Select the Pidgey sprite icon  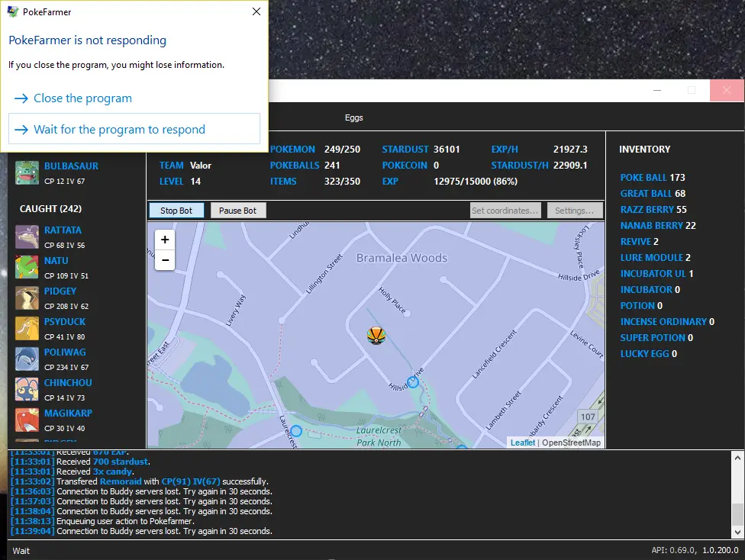click(27, 298)
